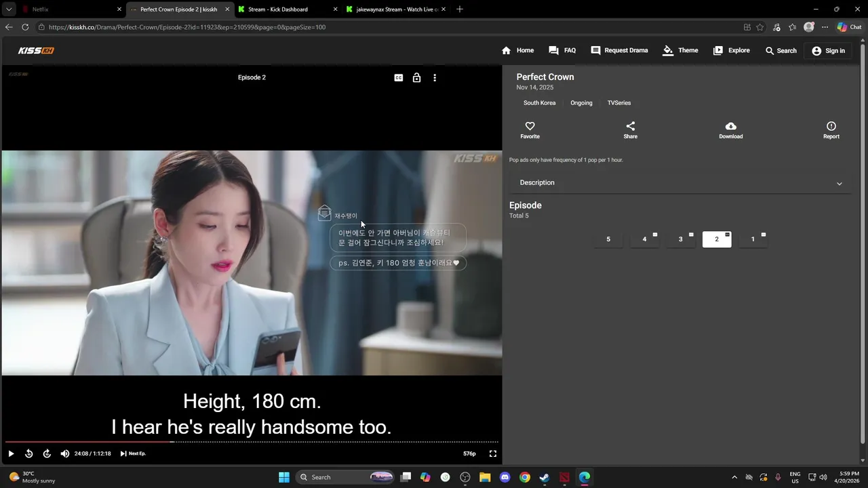The image size is (868, 488).
Task: Rewind the video using replay icon
Action: point(29,453)
